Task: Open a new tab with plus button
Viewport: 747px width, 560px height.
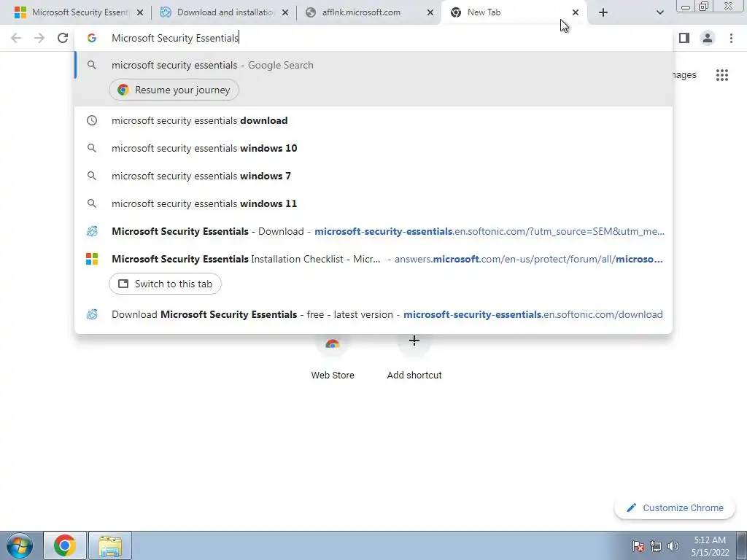Action: [x=603, y=12]
